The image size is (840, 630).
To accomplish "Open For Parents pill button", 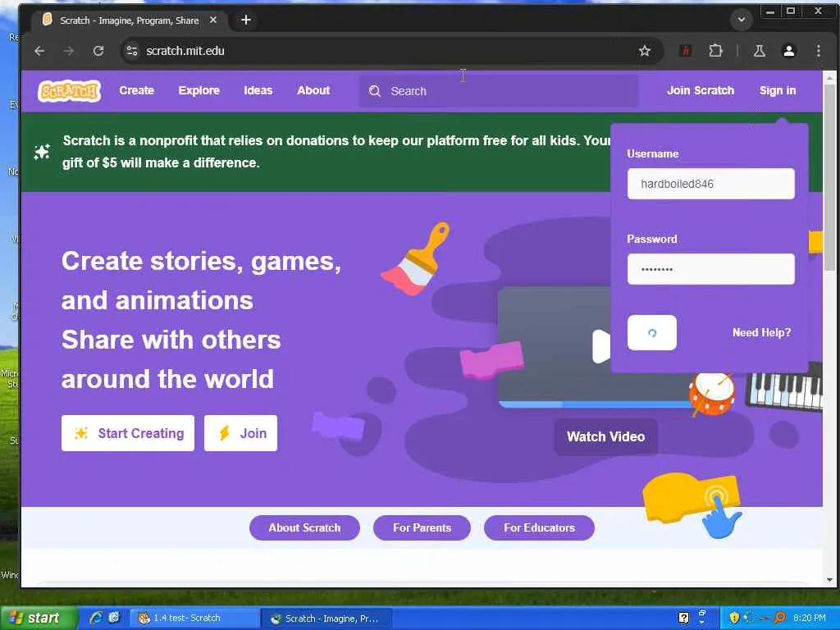I will tap(422, 527).
